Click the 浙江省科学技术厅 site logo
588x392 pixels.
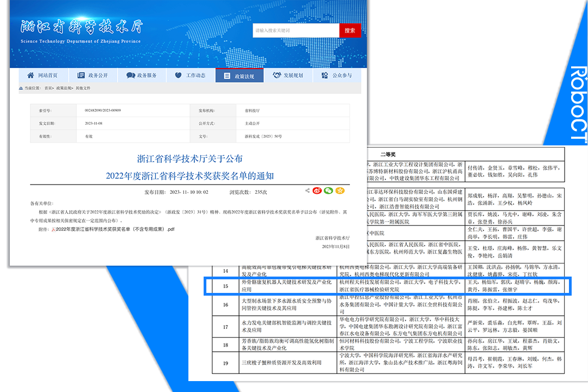click(x=81, y=28)
